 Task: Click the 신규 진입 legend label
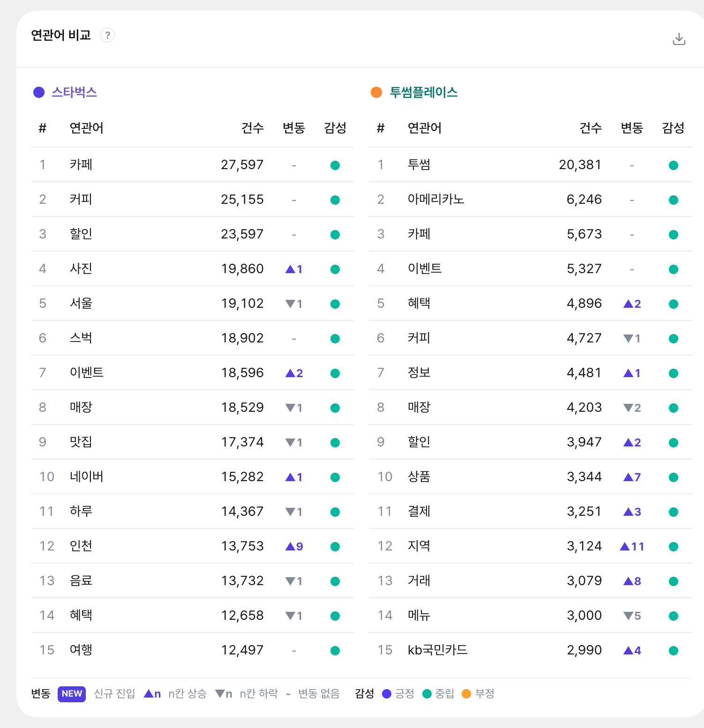pyautogui.click(x=115, y=694)
